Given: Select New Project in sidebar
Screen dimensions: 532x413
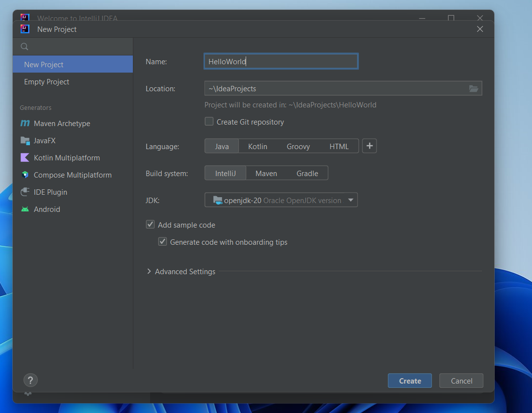Looking at the screenshot, I should [73, 64].
